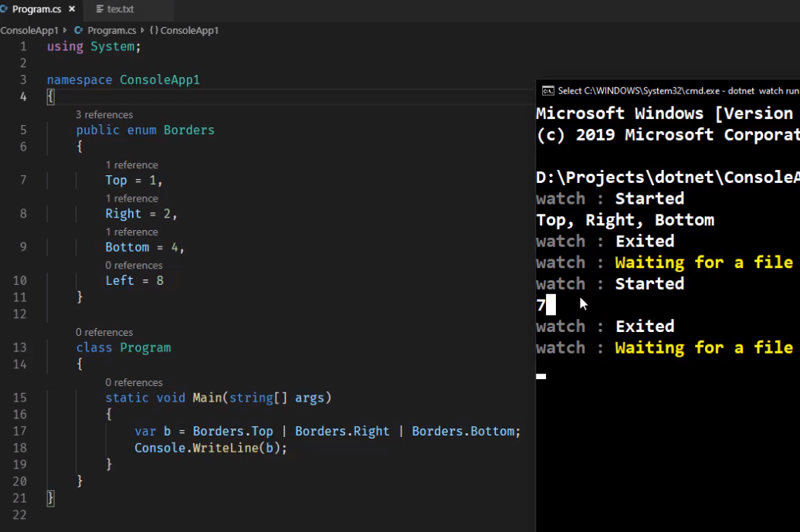The width and height of the screenshot is (800, 532).
Task: Click "0 references" CodeLens above class Program
Action: coord(104,332)
